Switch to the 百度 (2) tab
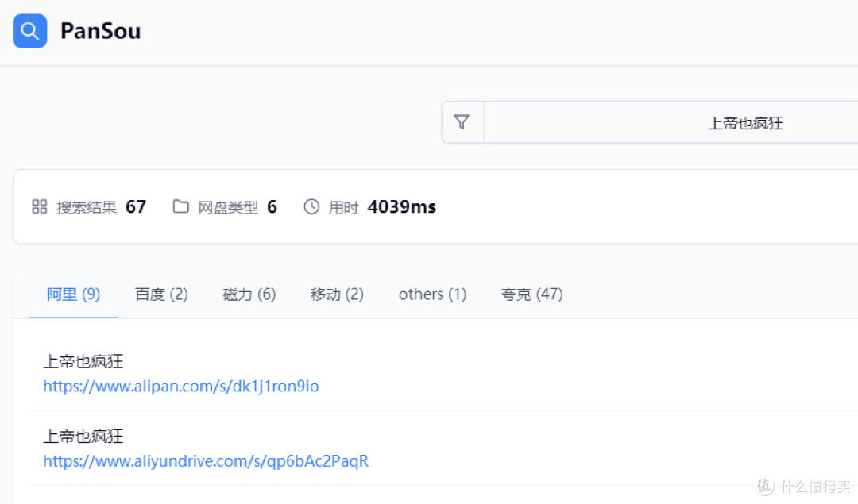Screen dimensions: 858x504 pyautogui.click(x=160, y=294)
